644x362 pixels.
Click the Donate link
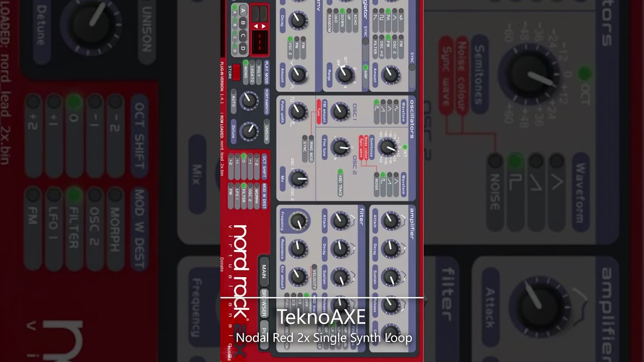pyautogui.click(x=222, y=264)
